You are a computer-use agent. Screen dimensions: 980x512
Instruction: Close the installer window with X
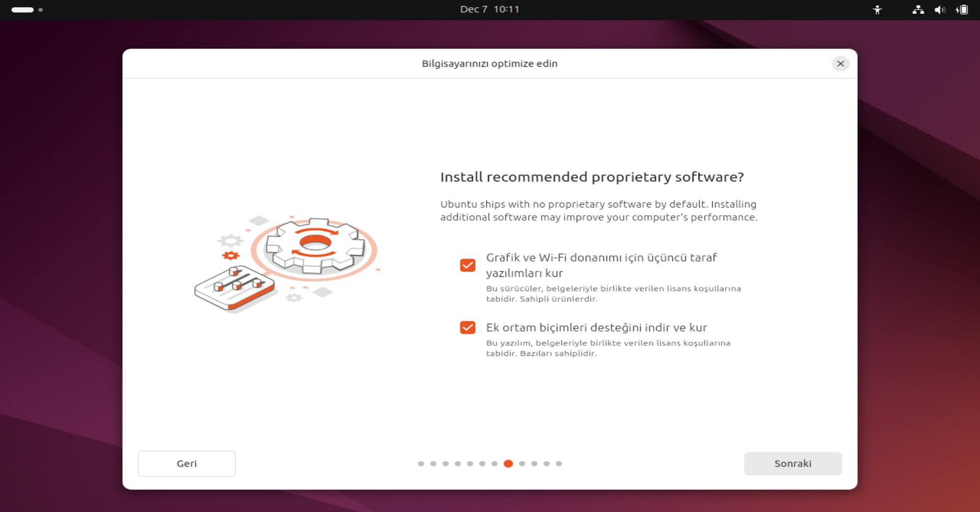pyautogui.click(x=840, y=64)
